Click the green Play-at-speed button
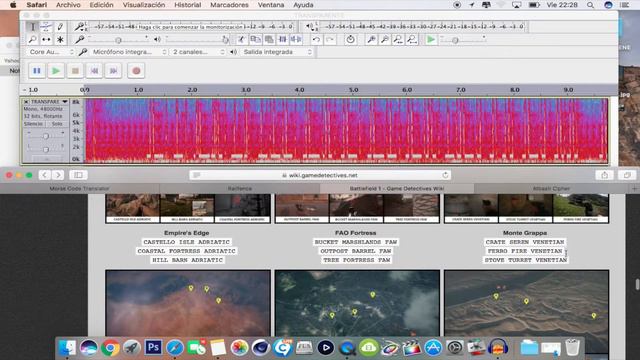The height and width of the screenshot is (360, 640). coord(431,40)
